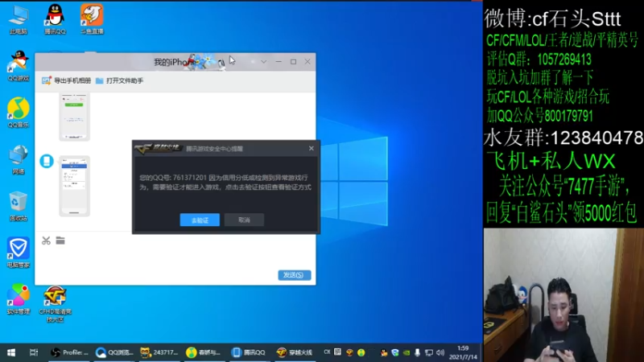Switch to 腾讯QQ taskbar item
Image resolution: width=644 pixels, height=362 pixels.
[250, 352]
